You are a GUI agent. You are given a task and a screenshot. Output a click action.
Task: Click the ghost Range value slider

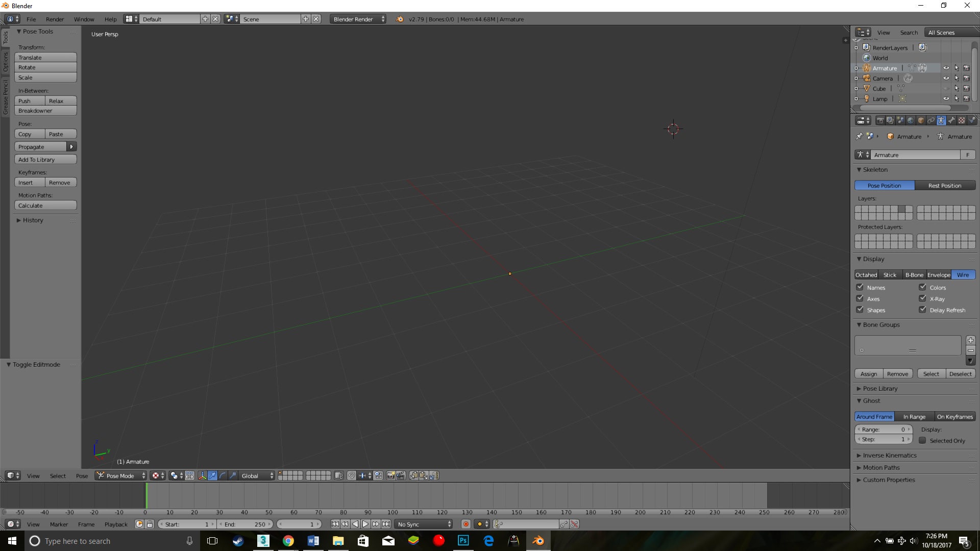pos(883,430)
